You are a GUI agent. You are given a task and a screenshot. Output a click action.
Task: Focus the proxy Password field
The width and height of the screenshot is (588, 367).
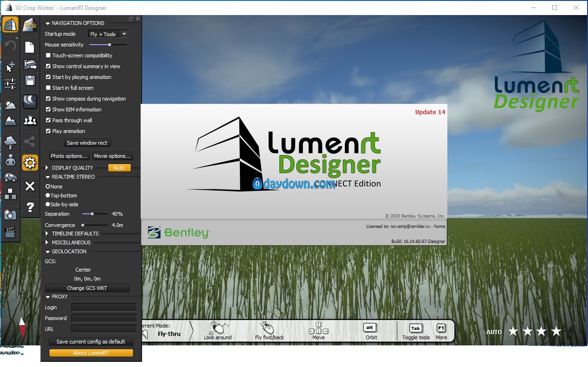[104, 318]
